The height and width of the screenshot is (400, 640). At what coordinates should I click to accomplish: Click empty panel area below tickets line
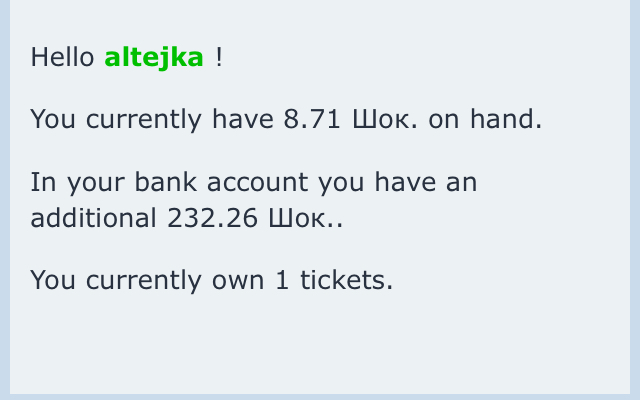click(320, 340)
